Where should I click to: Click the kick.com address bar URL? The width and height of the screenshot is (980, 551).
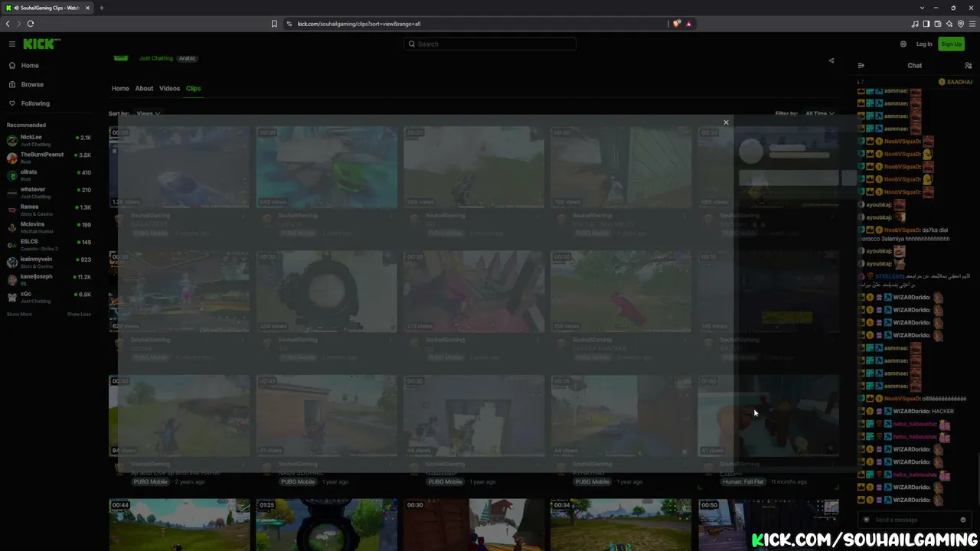click(x=359, y=24)
